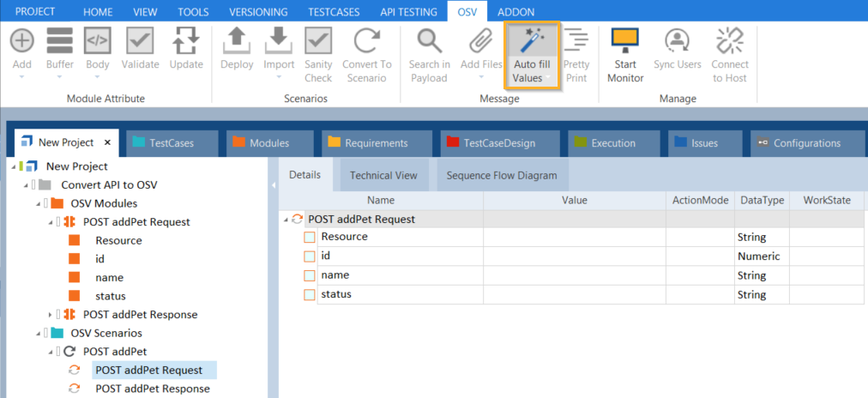Click the Deploy upload icon
868x398 pixels.
click(237, 41)
